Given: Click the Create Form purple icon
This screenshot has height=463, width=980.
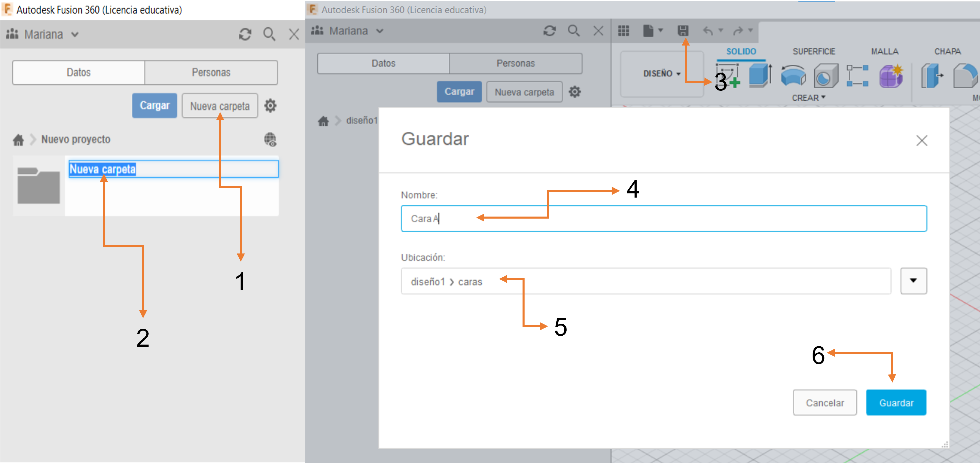Looking at the screenshot, I should coord(891,76).
